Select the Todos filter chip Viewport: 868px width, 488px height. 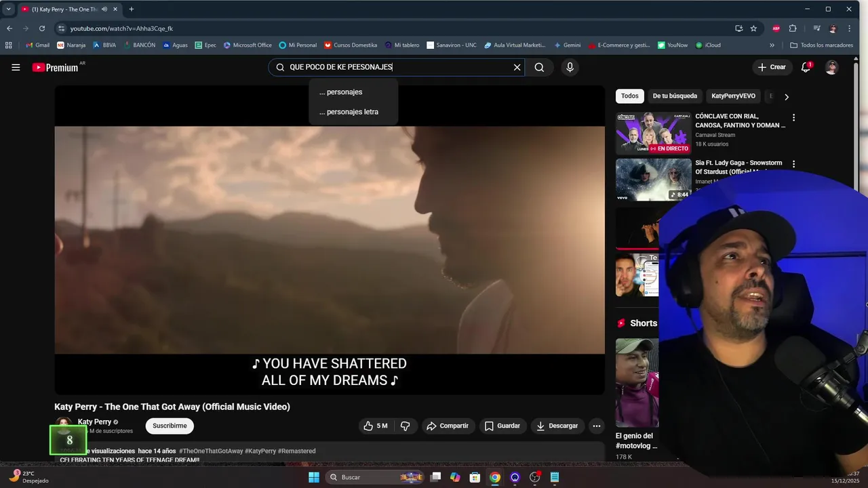(x=630, y=96)
